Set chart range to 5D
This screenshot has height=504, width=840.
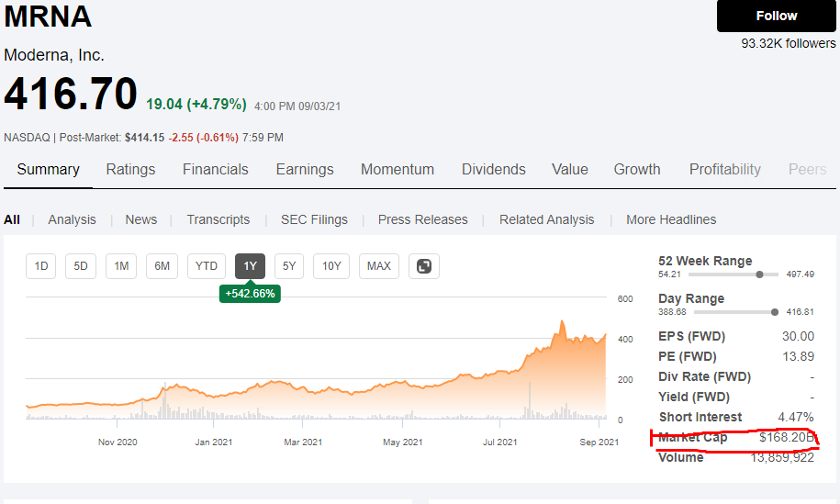81,266
